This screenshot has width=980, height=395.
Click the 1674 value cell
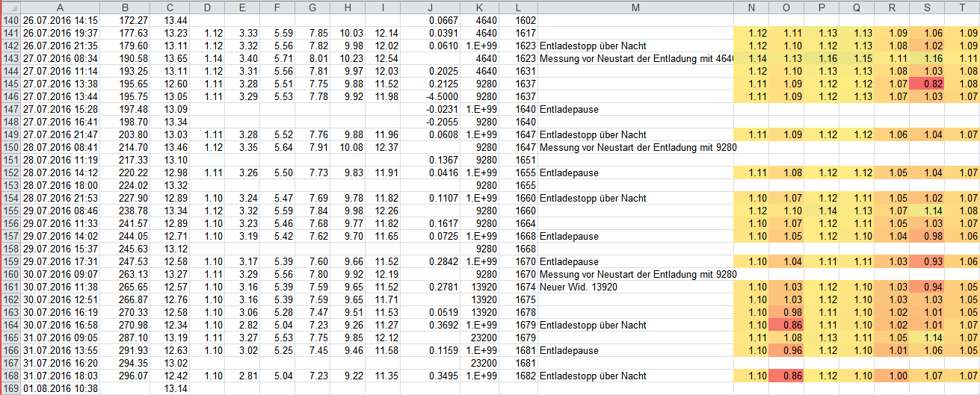518,287
